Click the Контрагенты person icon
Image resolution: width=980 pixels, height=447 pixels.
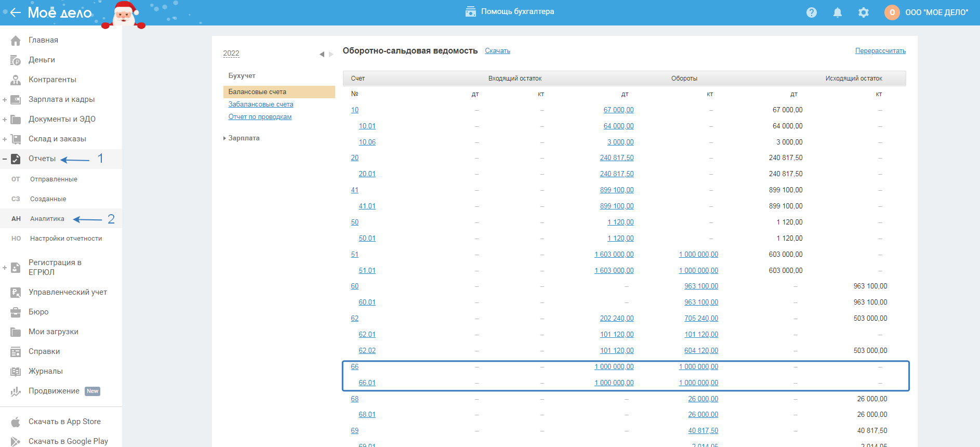pos(16,80)
